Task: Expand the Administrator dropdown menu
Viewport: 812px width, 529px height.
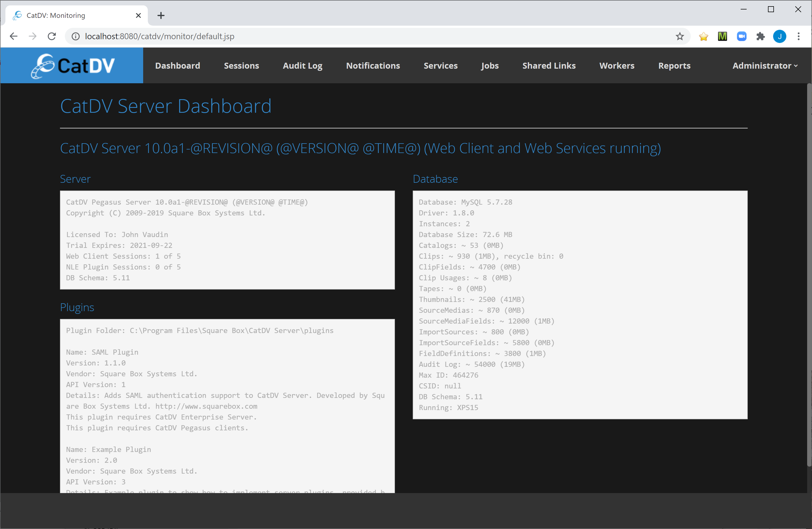Action: pyautogui.click(x=765, y=66)
